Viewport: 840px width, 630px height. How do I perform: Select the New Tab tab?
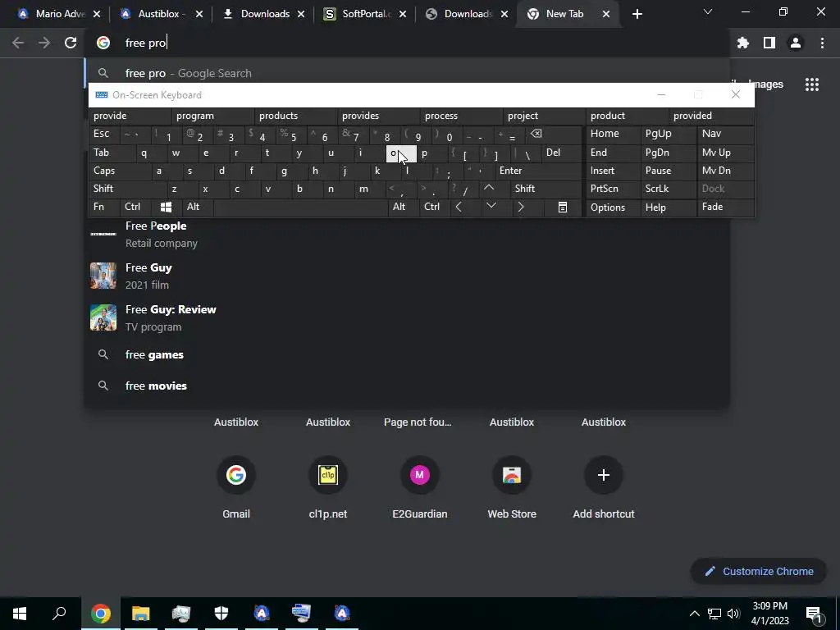click(x=569, y=14)
